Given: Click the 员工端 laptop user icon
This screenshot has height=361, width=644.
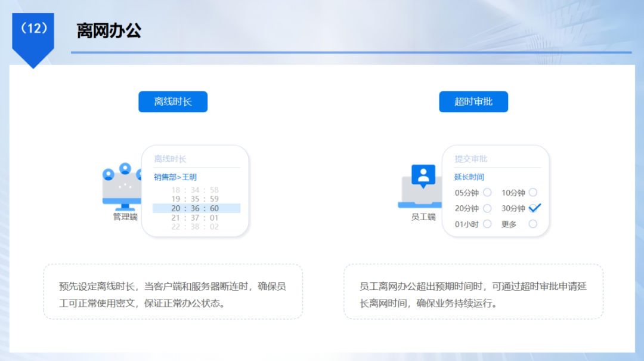Looking at the screenshot, I should tap(420, 191).
